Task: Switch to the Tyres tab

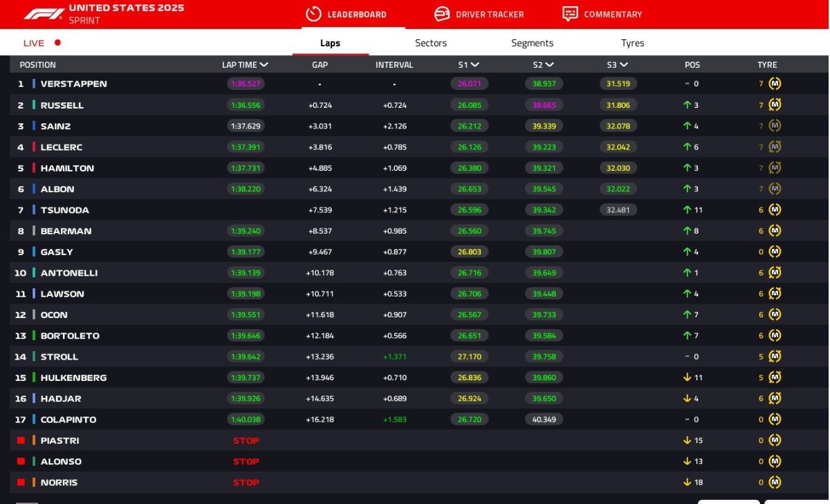Action: [x=632, y=43]
